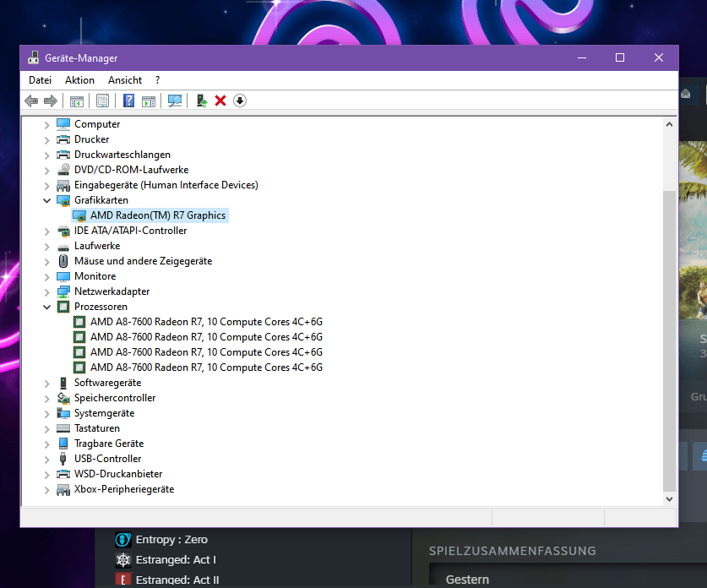707x588 pixels.
Task: Click the Back arrow in the toolbar
Action: 31,101
